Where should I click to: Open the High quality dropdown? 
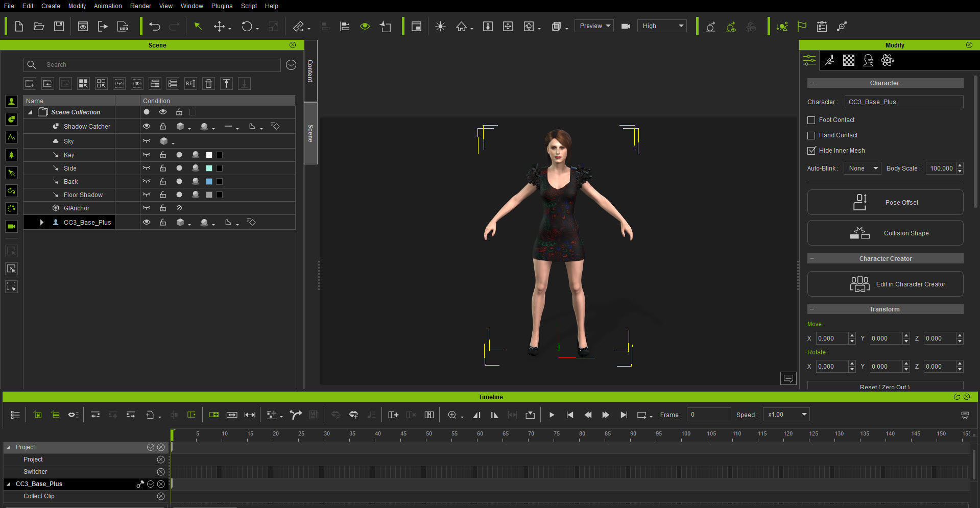tap(662, 26)
